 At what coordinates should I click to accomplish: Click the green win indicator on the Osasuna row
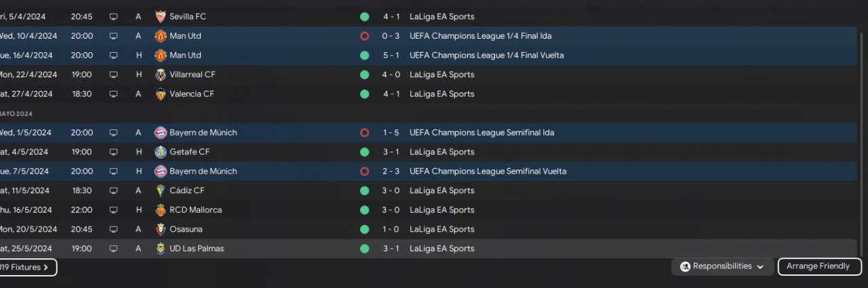click(365, 229)
